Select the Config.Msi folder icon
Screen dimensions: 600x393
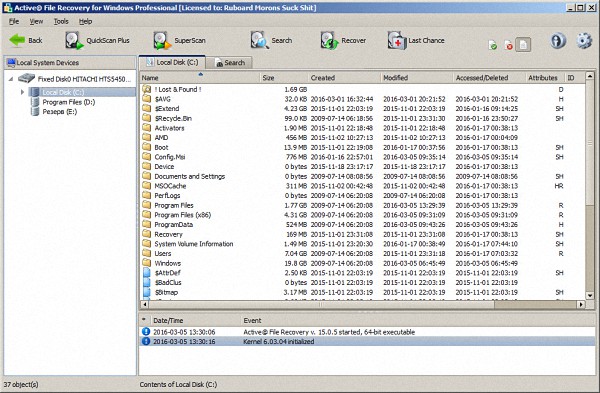pyautogui.click(x=147, y=157)
